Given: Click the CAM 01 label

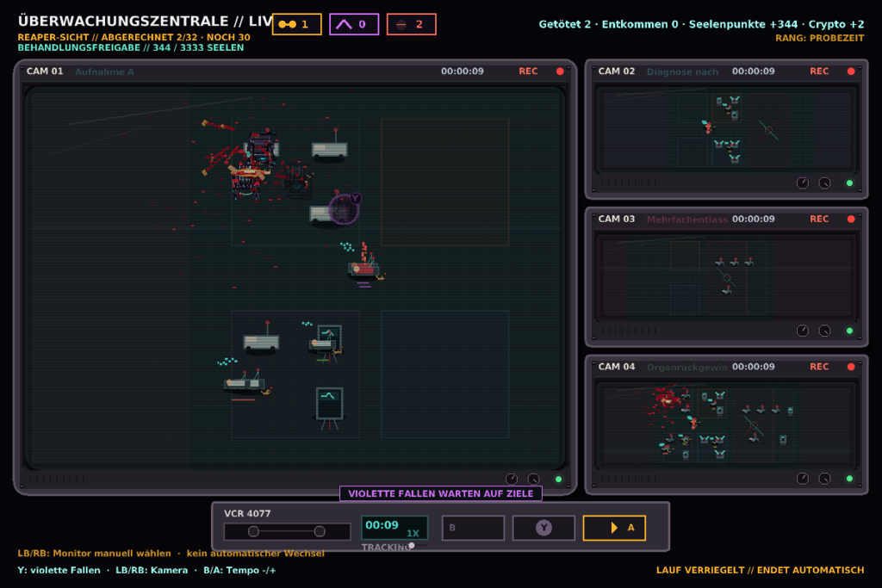Looking at the screenshot, I should (45, 71).
